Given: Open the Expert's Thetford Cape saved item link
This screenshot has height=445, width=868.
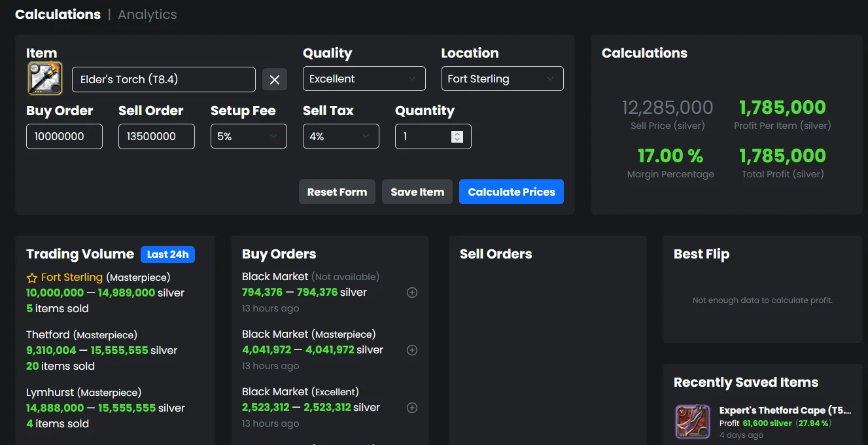Looking at the screenshot, I should tap(786, 410).
